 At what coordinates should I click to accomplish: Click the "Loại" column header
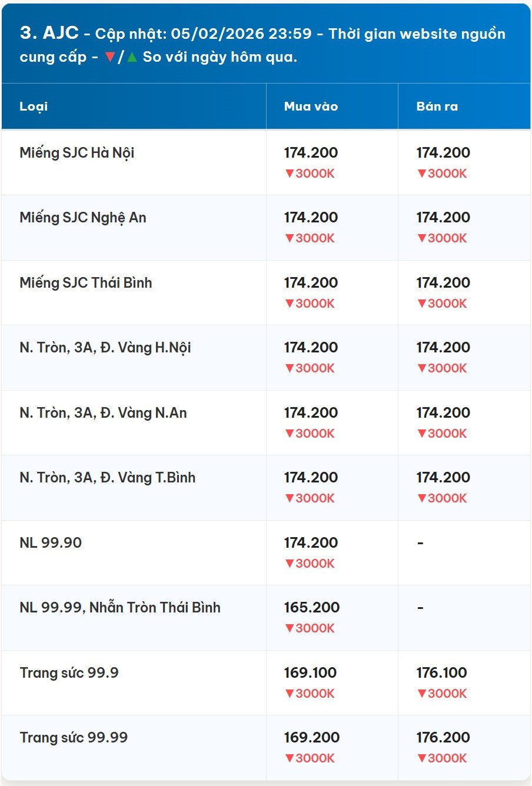(x=34, y=106)
